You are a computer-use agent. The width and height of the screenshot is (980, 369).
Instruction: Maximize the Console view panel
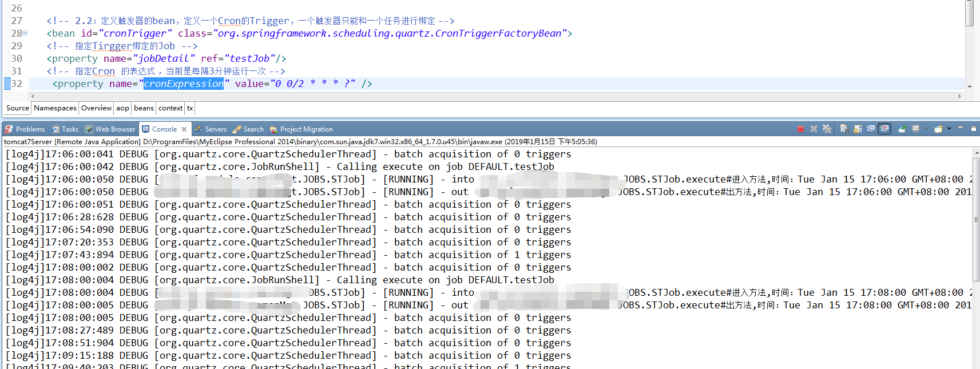974,129
